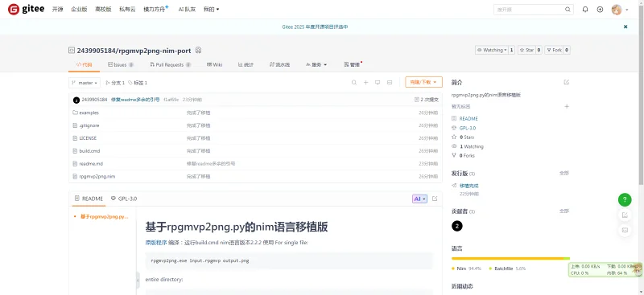Click the badge icon beside repository name
Viewport: 644px width, 295px height.
198,51
